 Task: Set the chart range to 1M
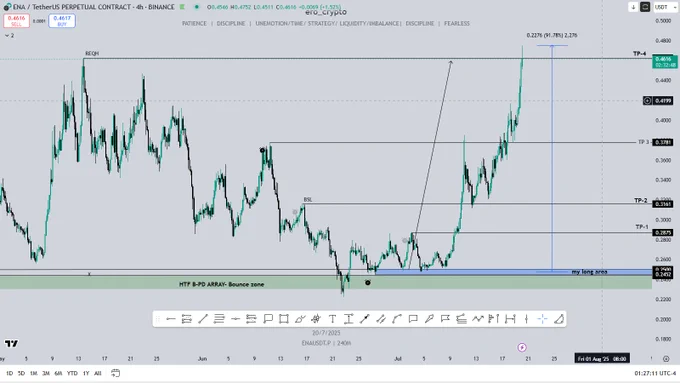pos(33,373)
